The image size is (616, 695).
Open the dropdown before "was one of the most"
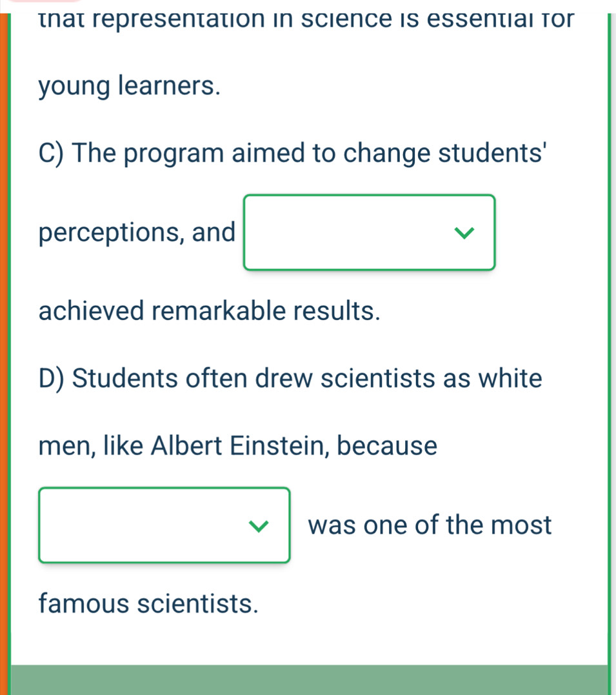[164, 525]
